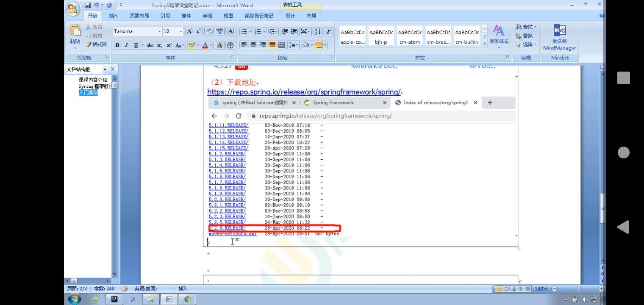Increase paragraph indent
Screen dimensions: 644x305
[x=294, y=32]
